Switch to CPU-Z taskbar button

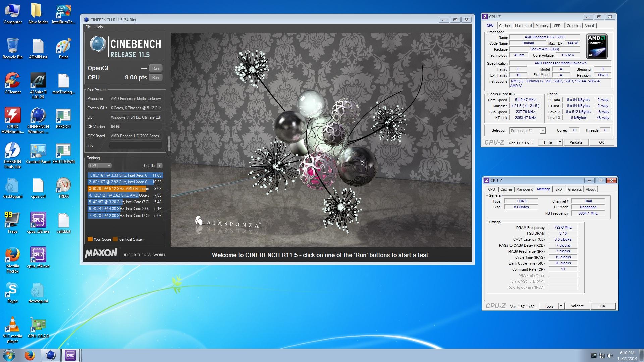pyautogui.click(x=70, y=355)
